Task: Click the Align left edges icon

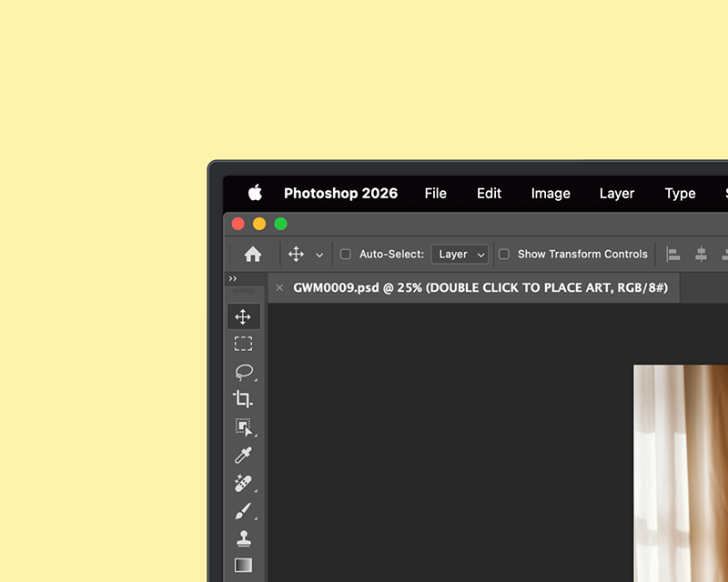Action: tap(672, 255)
